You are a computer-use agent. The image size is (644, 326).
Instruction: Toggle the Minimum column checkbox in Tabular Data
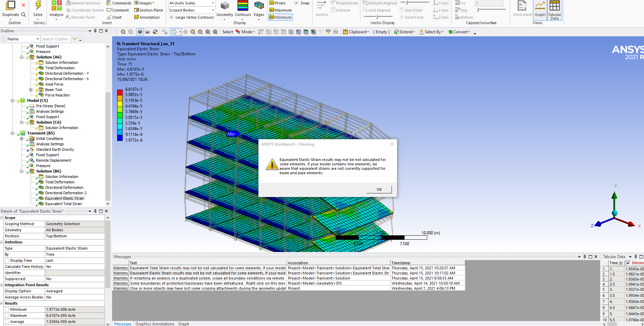[x=628, y=263]
